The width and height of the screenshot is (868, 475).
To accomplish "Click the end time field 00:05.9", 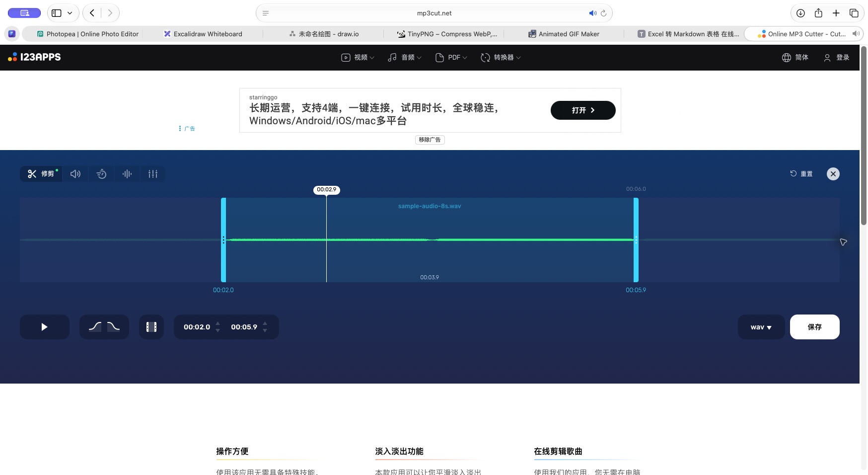I will click(x=244, y=327).
